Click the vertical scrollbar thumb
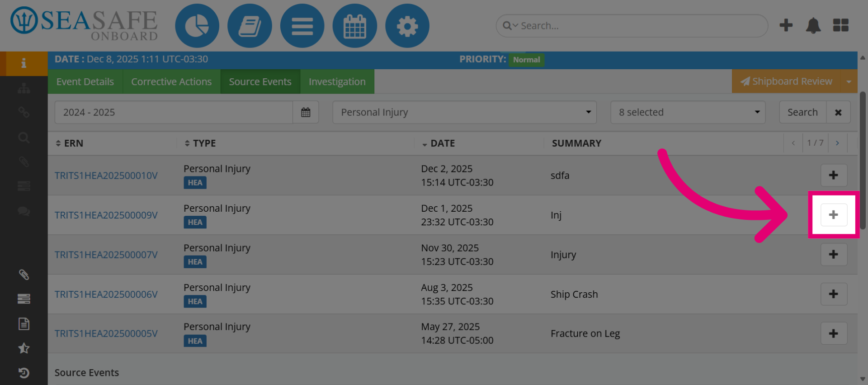 (863, 160)
